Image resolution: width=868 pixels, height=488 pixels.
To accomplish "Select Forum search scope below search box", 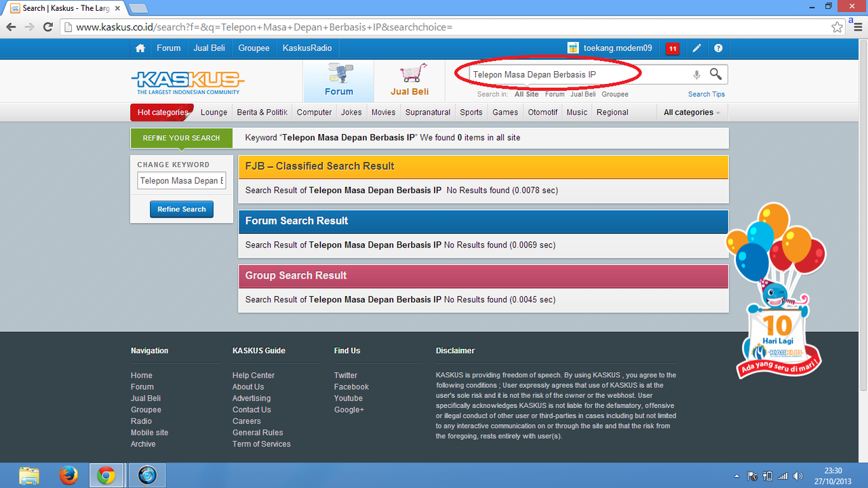I will [555, 94].
